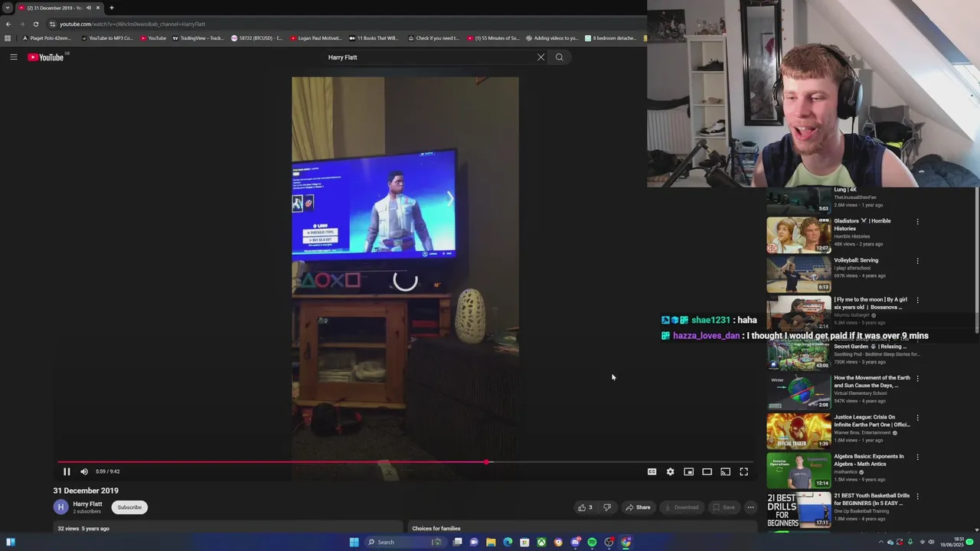
Task: Mute the 31 December 2019 tab audio
Action: point(89,8)
